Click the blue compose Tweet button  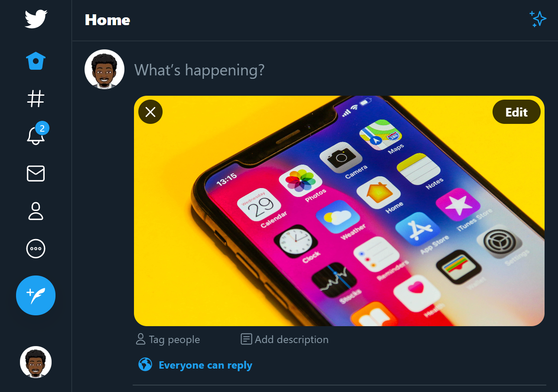[x=36, y=295]
